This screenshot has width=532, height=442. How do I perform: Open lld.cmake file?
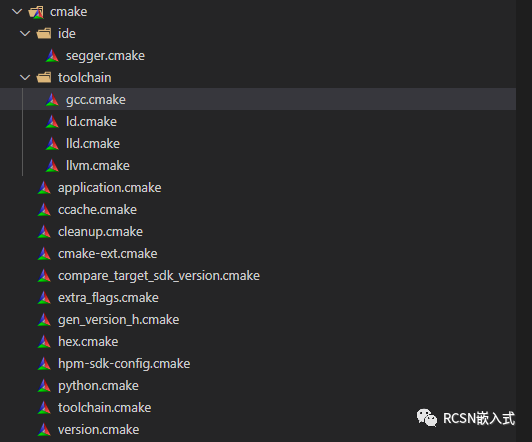[x=258, y=144]
